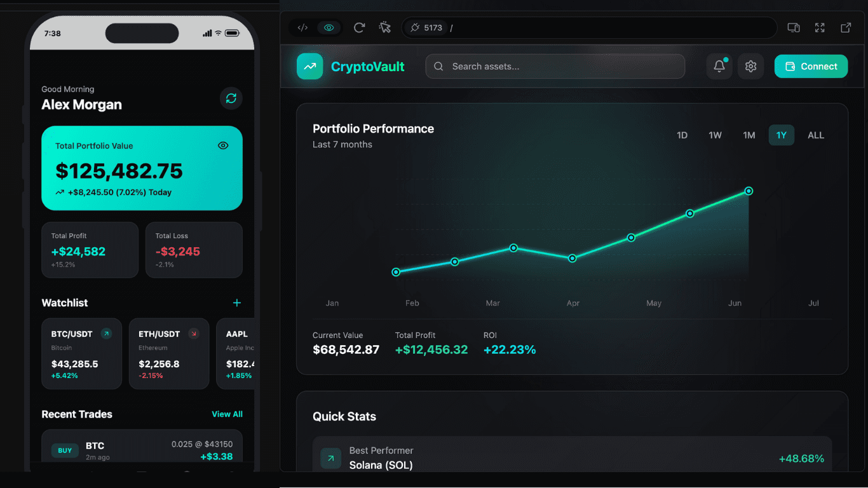Open notifications via the bell icon
The height and width of the screenshot is (488, 868).
(719, 66)
